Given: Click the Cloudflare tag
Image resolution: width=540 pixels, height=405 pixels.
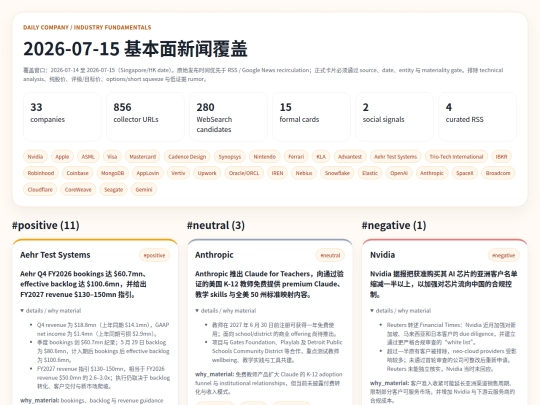Looking at the screenshot, I should pos(40,189).
